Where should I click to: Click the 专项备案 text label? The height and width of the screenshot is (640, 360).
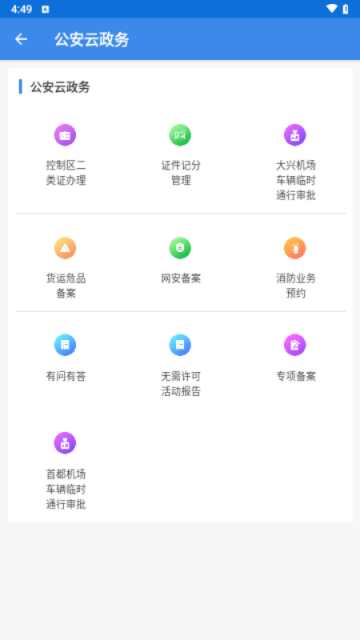(x=296, y=376)
